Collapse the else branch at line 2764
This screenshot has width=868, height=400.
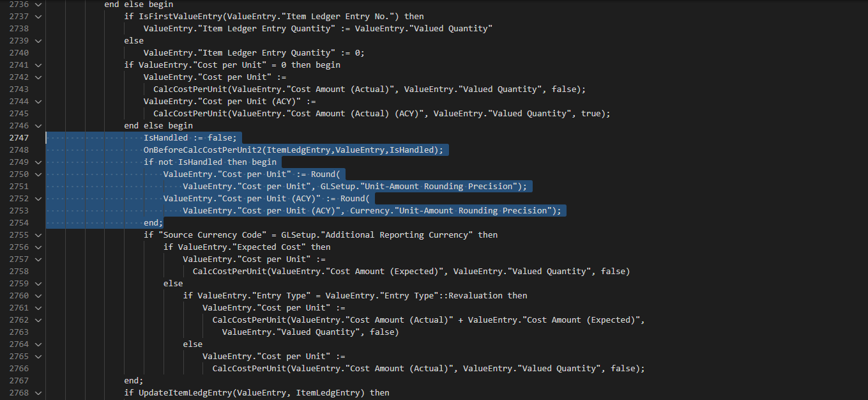[x=38, y=344]
